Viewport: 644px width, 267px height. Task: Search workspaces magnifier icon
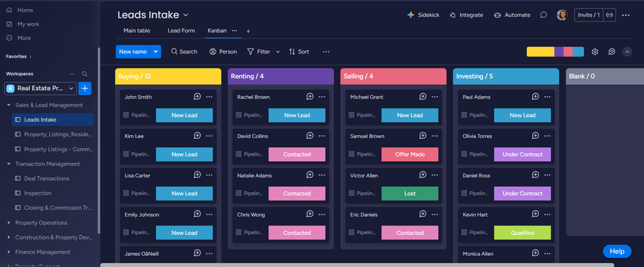coord(85,74)
